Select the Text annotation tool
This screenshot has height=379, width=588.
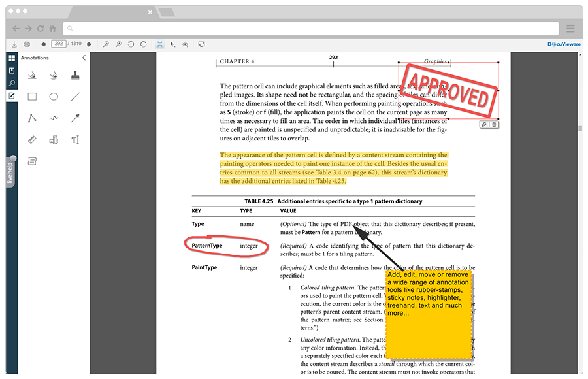click(74, 140)
